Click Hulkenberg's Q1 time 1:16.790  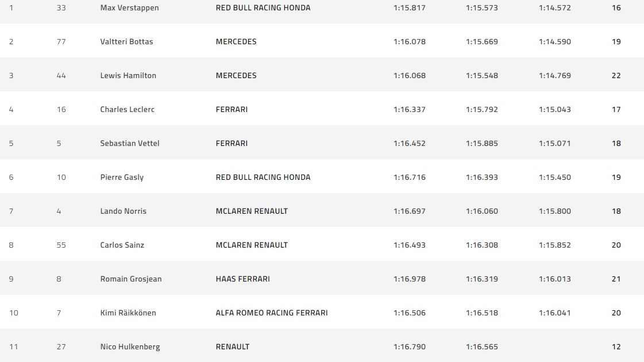409,347
